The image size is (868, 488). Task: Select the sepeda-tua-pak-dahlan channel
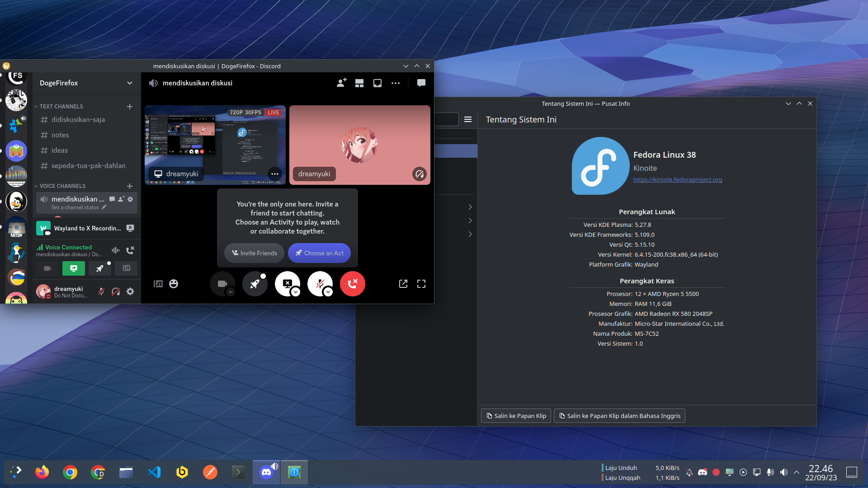pos(89,166)
